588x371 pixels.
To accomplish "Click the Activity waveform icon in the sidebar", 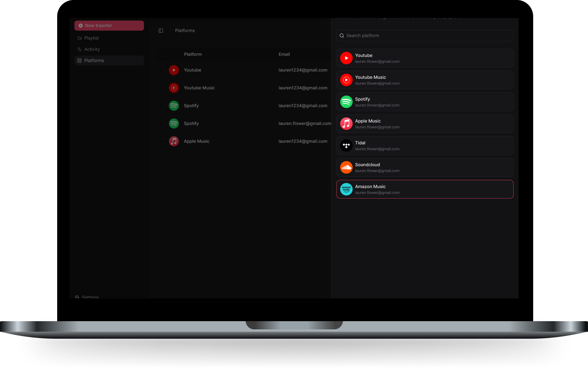I will (79, 49).
